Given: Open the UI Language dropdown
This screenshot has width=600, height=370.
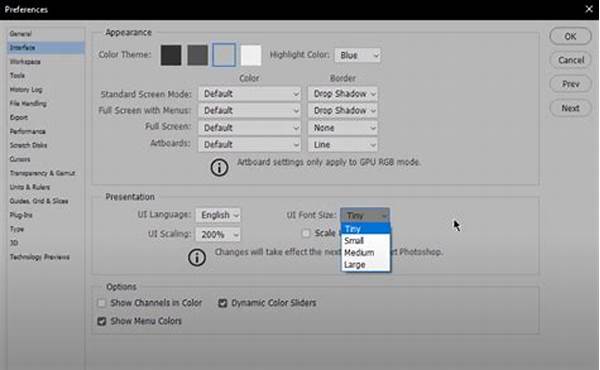Looking at the screenshot, I should point(218,215).
